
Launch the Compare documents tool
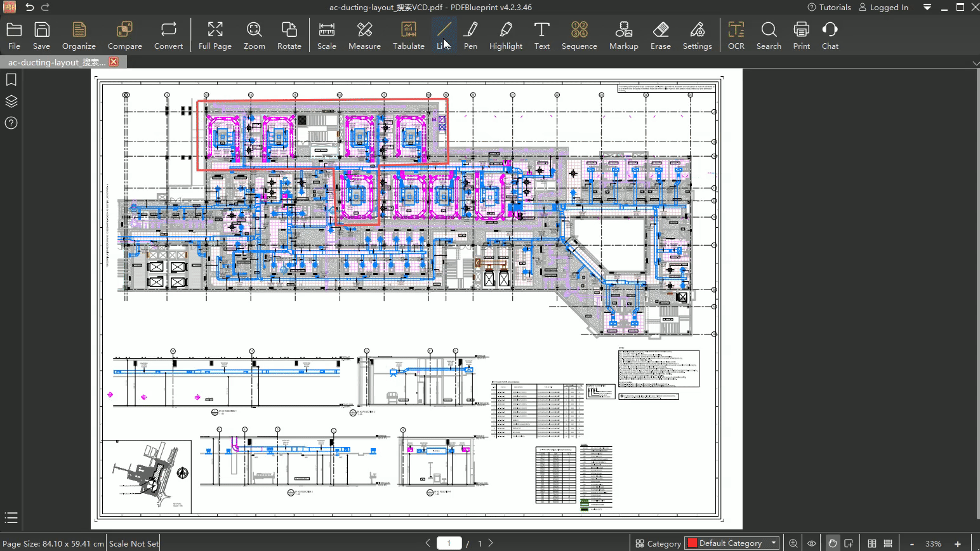(x=124, y=36)
